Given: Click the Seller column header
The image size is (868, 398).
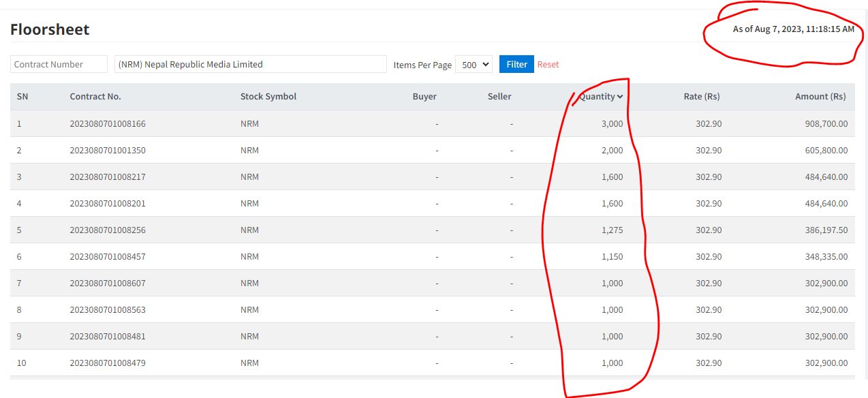Looking at the screenshot, I should (x=499, y=96).
